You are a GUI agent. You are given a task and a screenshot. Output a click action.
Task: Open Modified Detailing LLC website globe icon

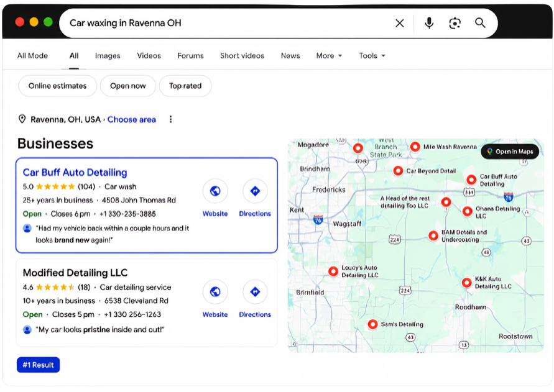[x=215, y=292]
